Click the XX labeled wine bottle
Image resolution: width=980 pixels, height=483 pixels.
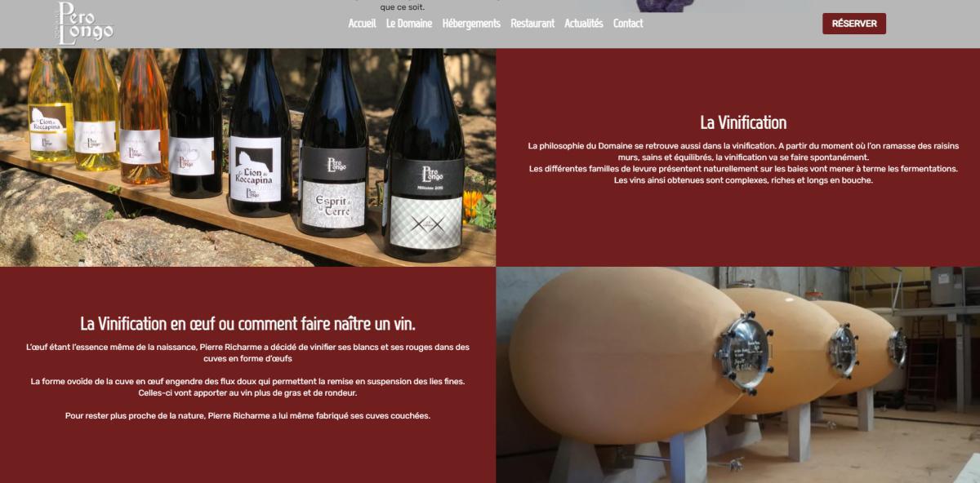(424, 155)
